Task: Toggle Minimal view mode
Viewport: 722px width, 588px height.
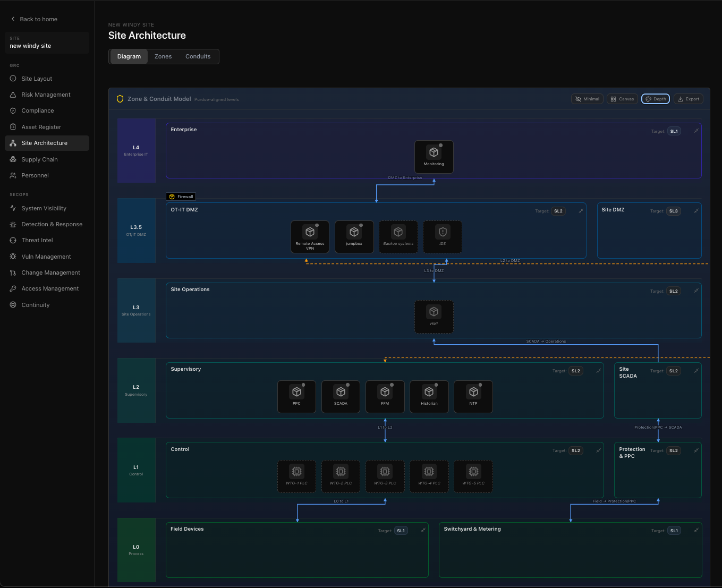Action: pyautogui.click(x=587, y=99)
